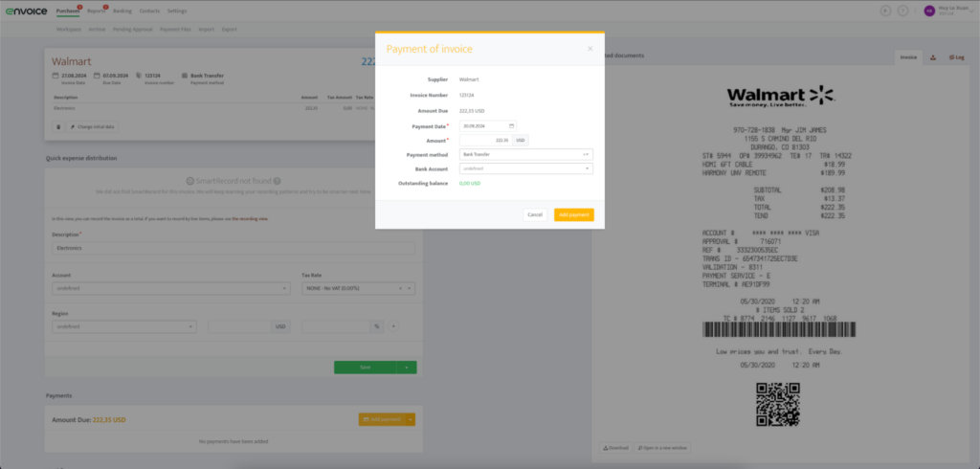Click the 222,35 USD amount due in dialog
Screen dimensions: 980x469
[472, 111]
